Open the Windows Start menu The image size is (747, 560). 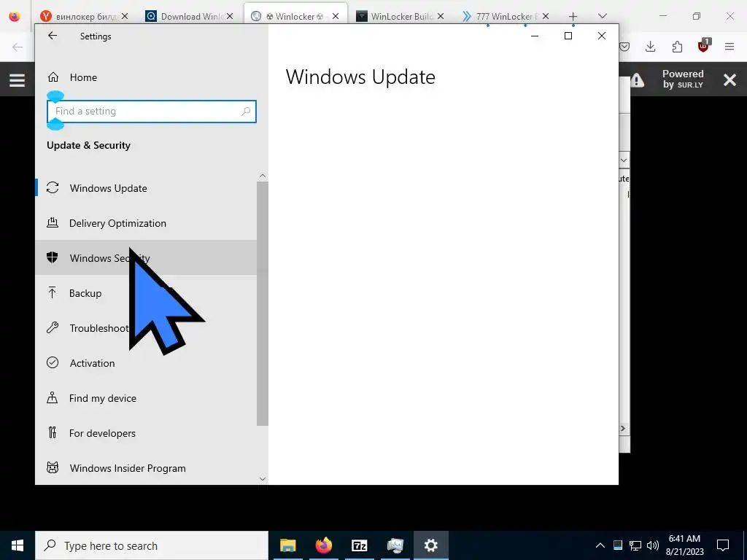(x=18, y=545)
